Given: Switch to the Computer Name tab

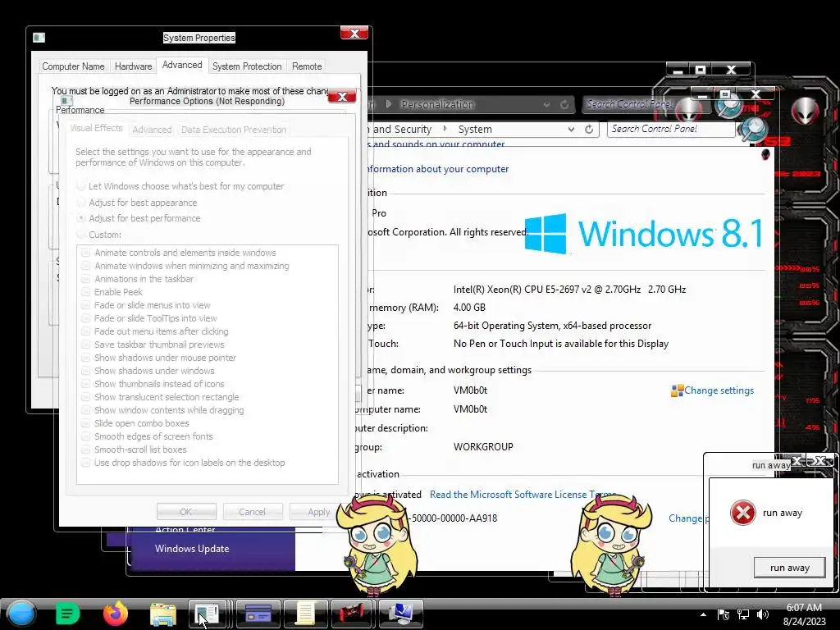Looking at the screenshot, I should 73,66.
